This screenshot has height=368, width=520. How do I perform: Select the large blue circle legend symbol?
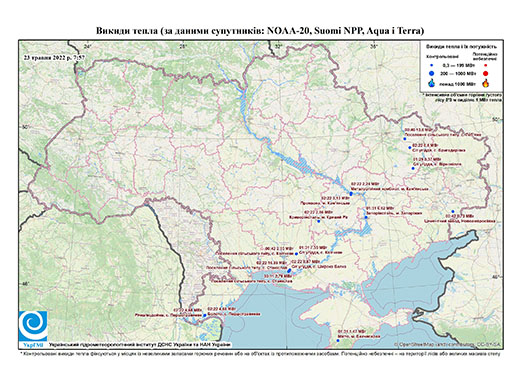pyautogui.click(x=432, y=73)
